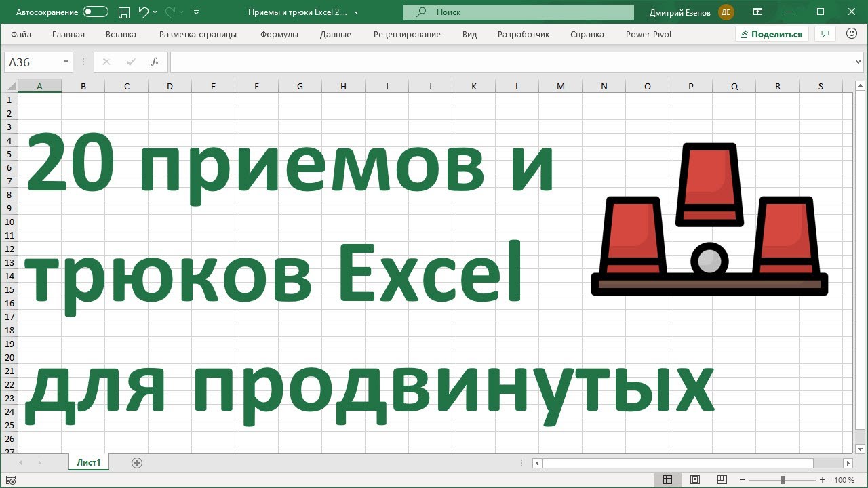Click the Поиск search box

pos(519,12)
